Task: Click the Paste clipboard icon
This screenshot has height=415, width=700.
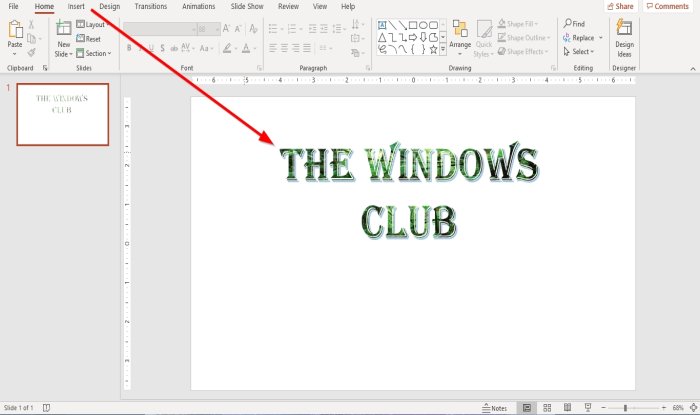Action: pyautogui.click(x=15, y=29)
